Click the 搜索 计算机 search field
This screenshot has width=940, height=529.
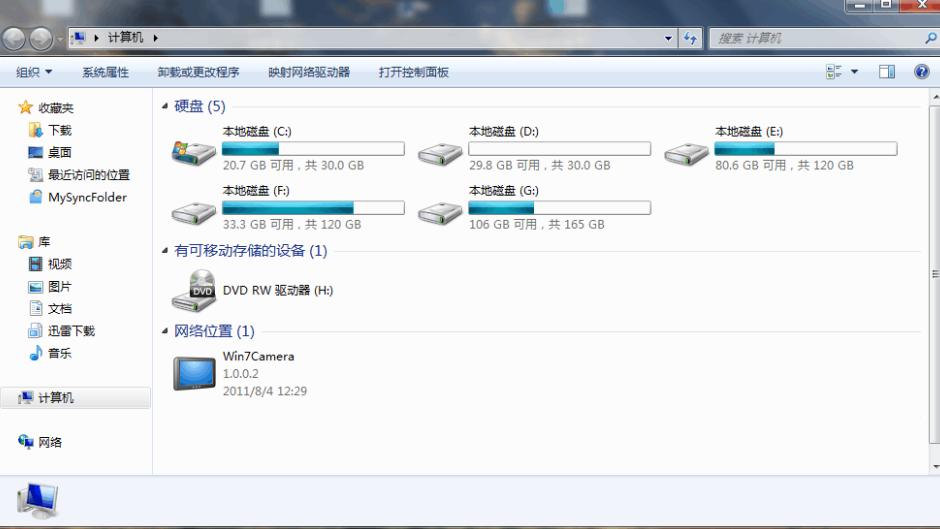coord(816,38)
